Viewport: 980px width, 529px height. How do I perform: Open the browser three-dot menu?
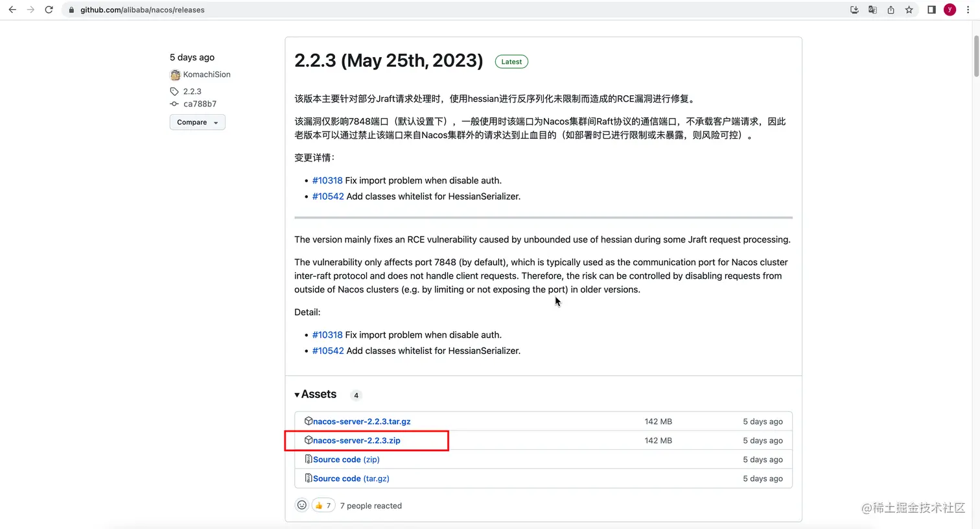coord(968,10)
